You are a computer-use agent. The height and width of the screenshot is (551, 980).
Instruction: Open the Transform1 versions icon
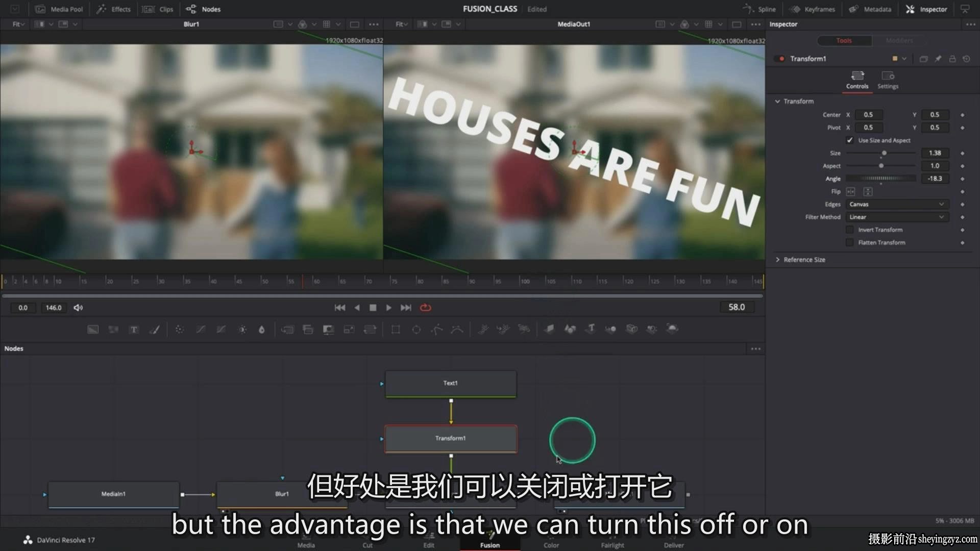pyautogui.click(x=923, y=59)
